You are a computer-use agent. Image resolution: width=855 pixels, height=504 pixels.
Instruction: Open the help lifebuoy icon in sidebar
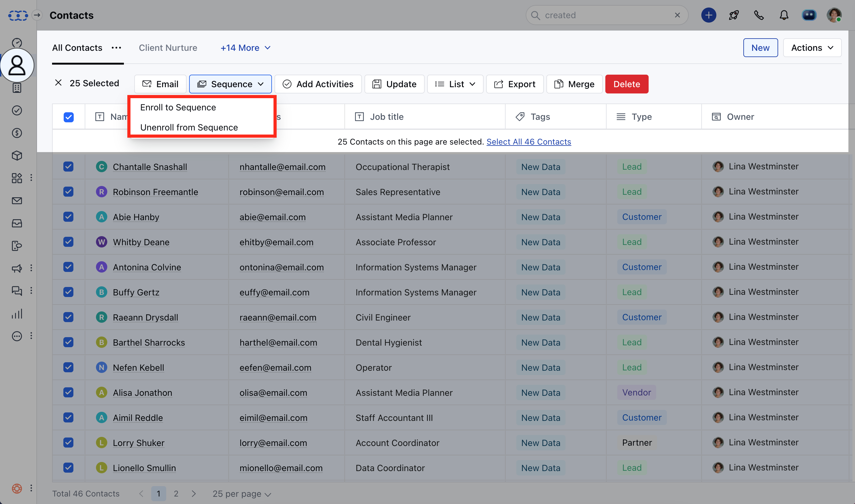17,488
